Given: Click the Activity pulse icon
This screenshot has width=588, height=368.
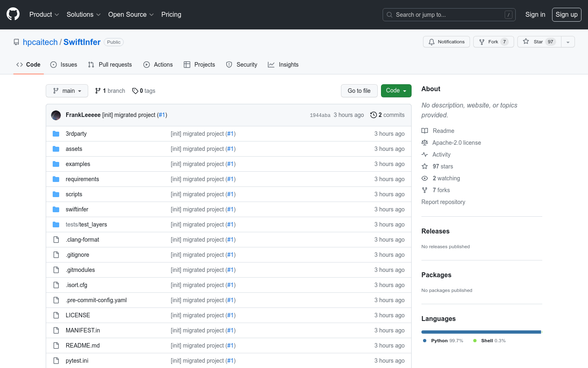Looking at the screenshot, I should tap(425, 155).
